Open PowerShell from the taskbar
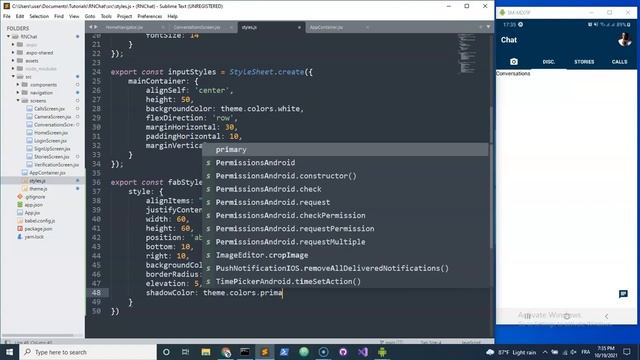 point(284,352)
